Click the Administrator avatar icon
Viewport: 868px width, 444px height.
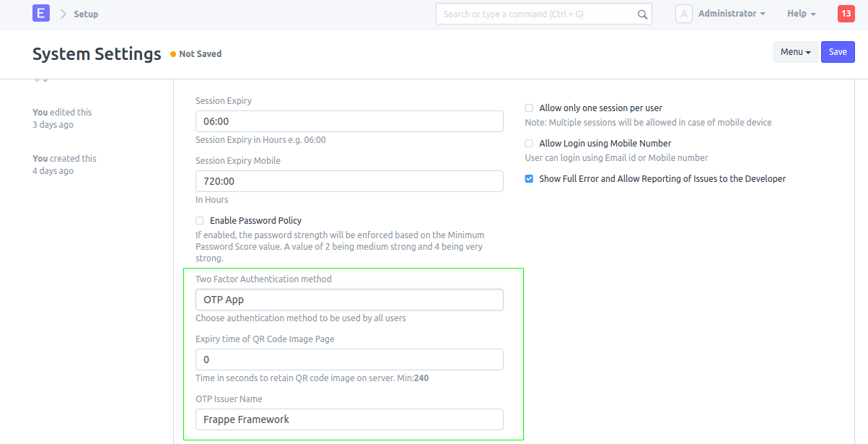pyautogui.click(x=683, y=13)
